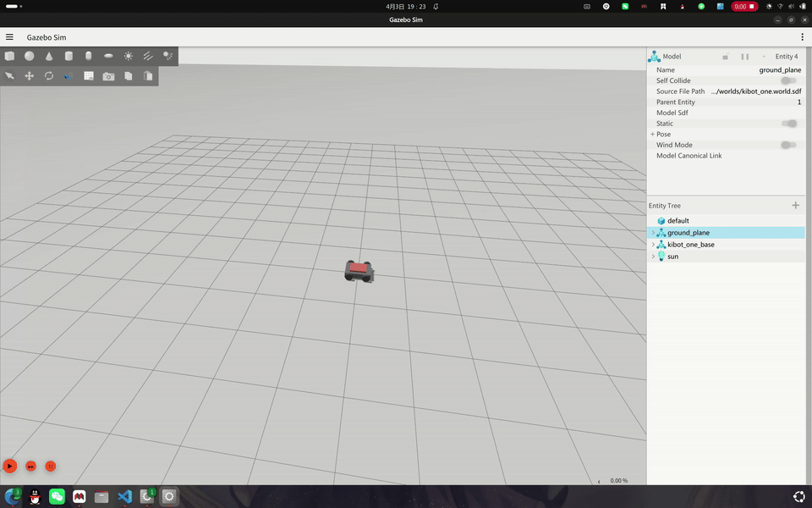Viewport: 812px width, 508px height.
Task: Add a cone shape to the world
Action: coord(49,56)
